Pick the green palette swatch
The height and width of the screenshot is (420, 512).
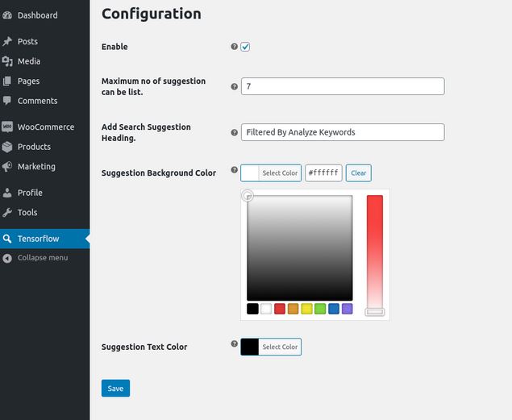(320, 309)
